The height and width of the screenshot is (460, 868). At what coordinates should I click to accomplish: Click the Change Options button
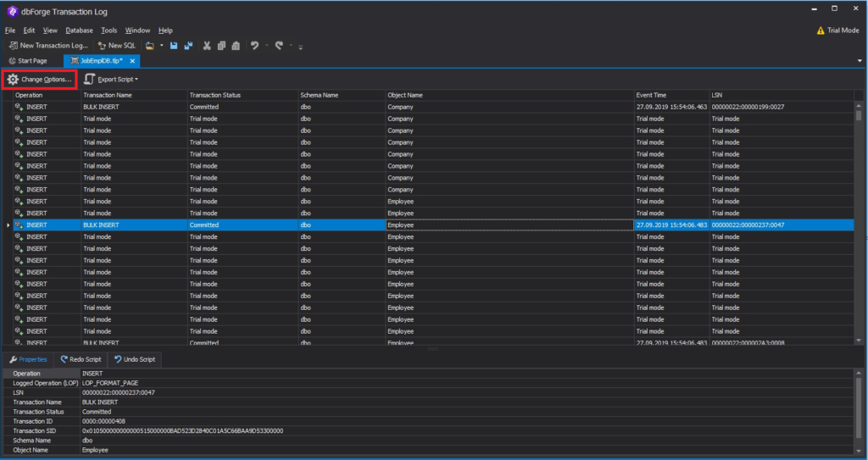39,80
